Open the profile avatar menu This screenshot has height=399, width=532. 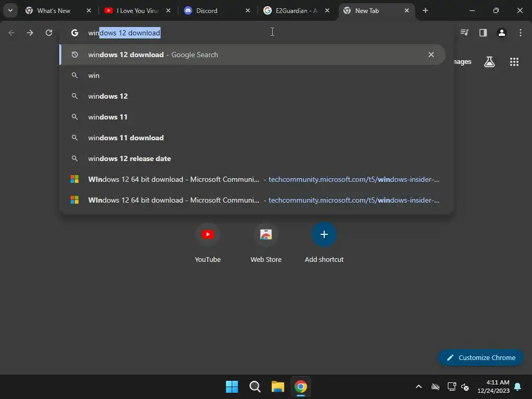point(502,33)
